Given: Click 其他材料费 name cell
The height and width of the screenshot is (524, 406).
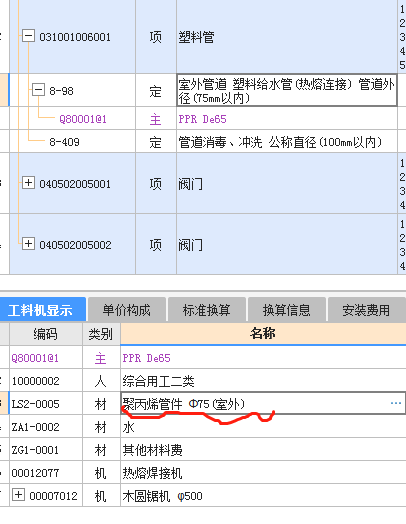Looking at the screenshot, I should point(263,450).
